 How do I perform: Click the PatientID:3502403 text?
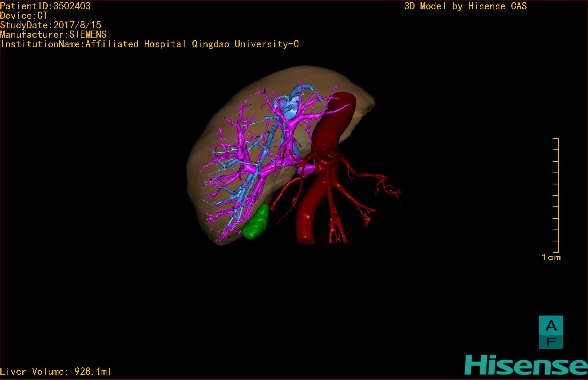pyautogui.click(x=45, y=6)
